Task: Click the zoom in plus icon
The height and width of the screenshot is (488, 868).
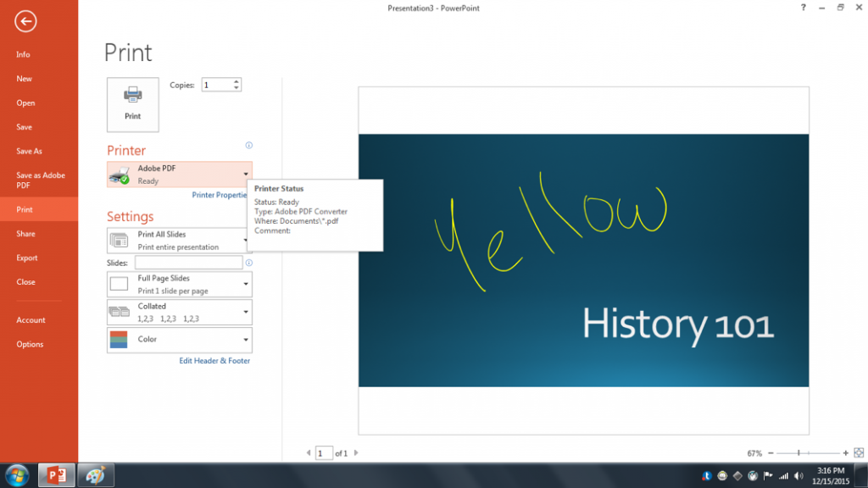Action: 845,453
